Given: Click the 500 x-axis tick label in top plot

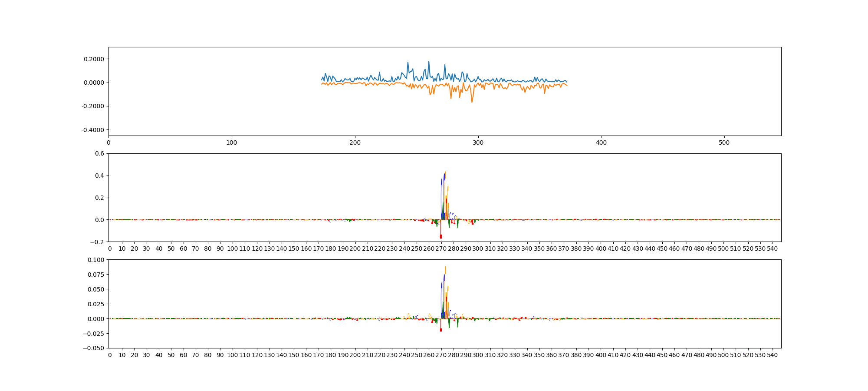Looking at the screenshot, I should tap(724, 142).
